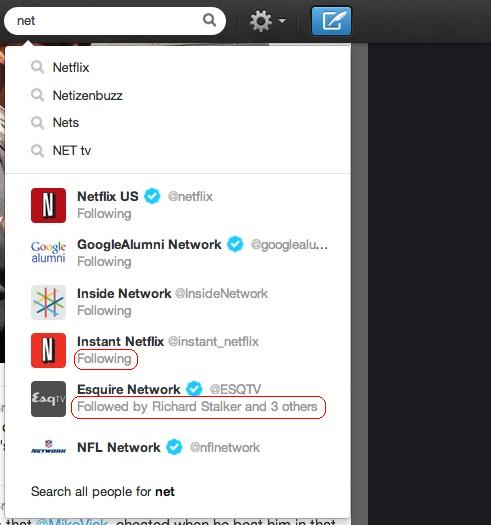Open the Instant Netflix account result
The image size is (491, 525).
click(178, 350)
